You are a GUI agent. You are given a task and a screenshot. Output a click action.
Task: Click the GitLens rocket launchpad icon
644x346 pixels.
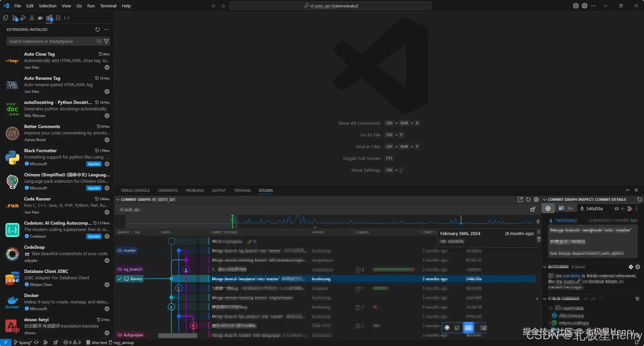(533, 209)
